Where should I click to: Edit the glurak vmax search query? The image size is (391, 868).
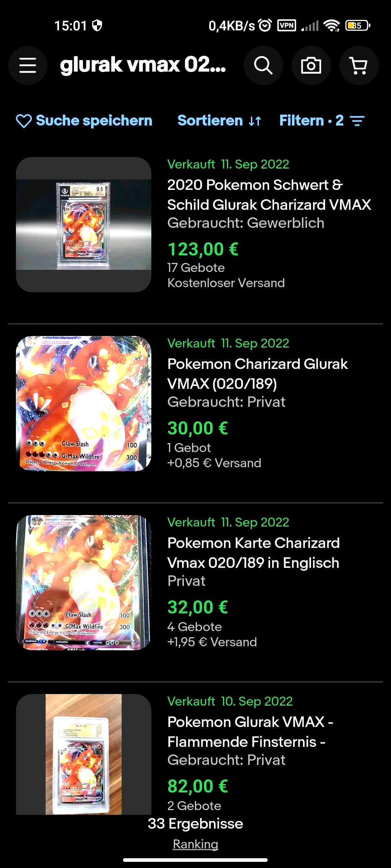pos(143,65)
